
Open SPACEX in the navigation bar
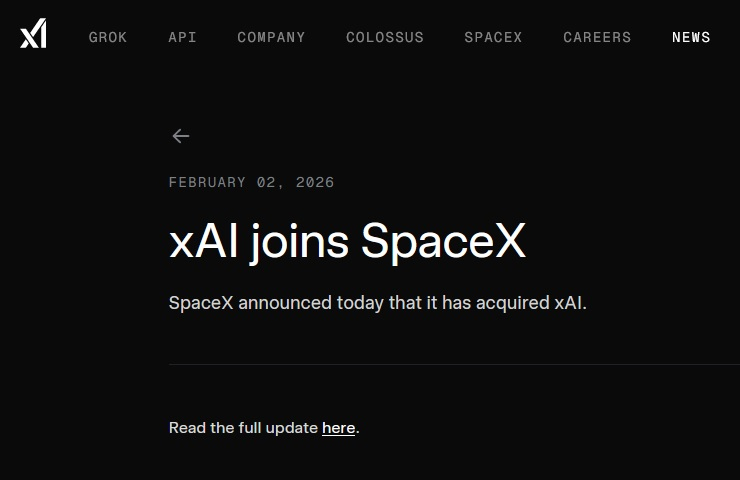(493, 37)
